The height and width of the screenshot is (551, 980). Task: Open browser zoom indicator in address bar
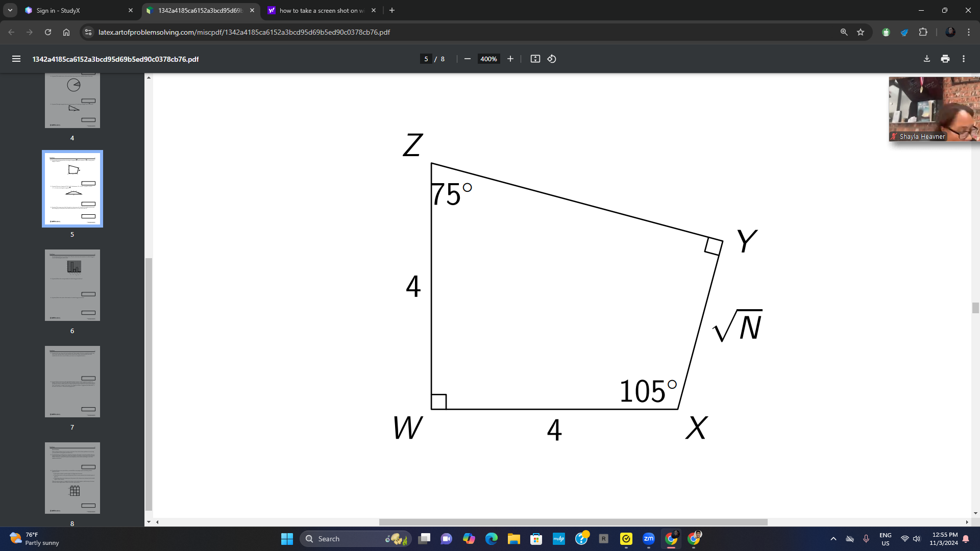pyautogui.click(x=844, y=32)
